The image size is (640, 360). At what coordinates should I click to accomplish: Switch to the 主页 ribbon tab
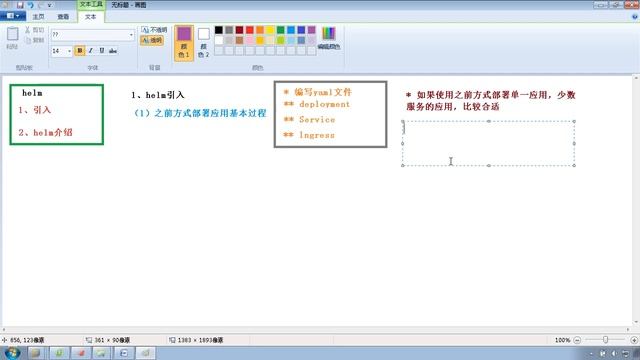[38, 17]
